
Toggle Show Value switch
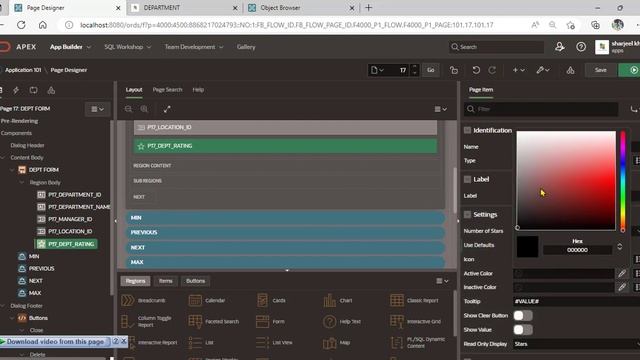pyautogui.click(x=523, y=329)
